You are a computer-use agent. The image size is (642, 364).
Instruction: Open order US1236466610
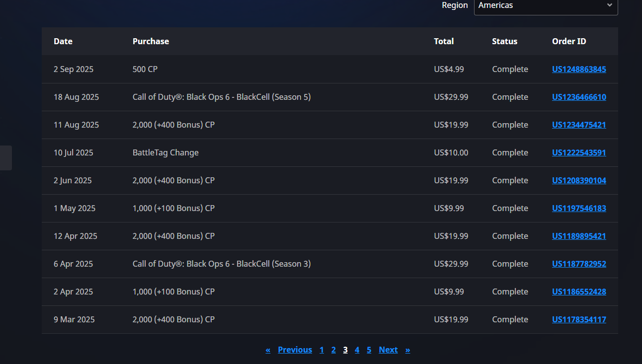click(x=579, y=97)
